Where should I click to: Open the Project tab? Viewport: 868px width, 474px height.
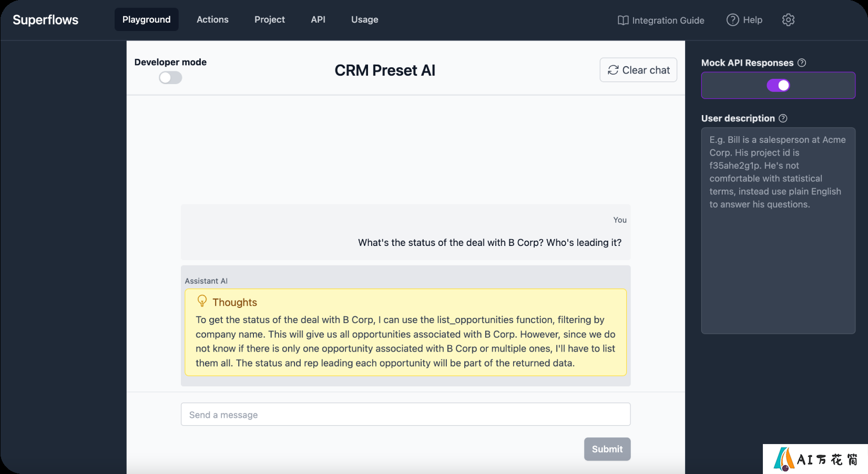pyautogui.click(x=270, y=19)
